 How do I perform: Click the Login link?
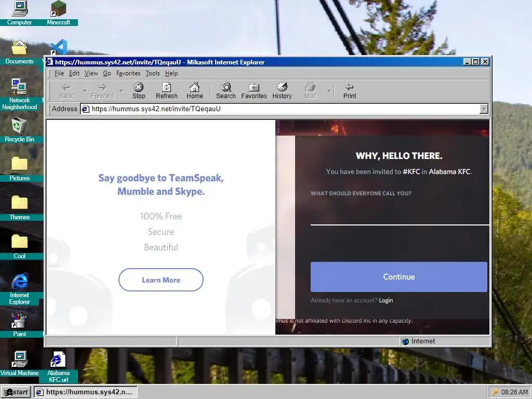pos(386,300)
